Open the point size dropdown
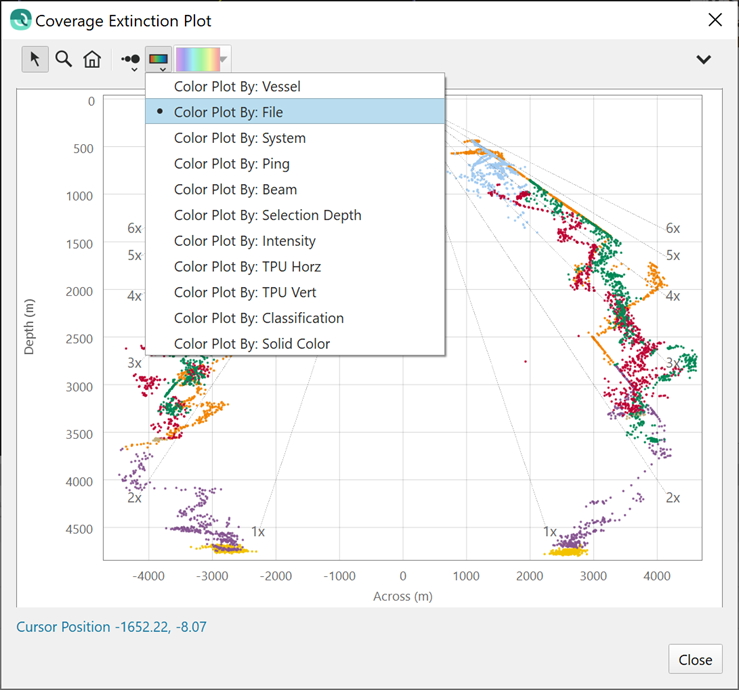The image size is (739, 690). [x=130, y=60]
